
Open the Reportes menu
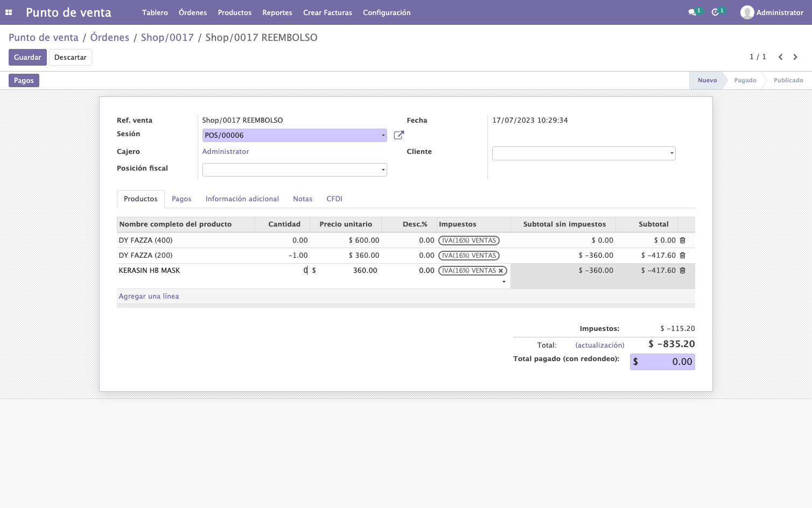pyautogui.click(x=277, y=12)
